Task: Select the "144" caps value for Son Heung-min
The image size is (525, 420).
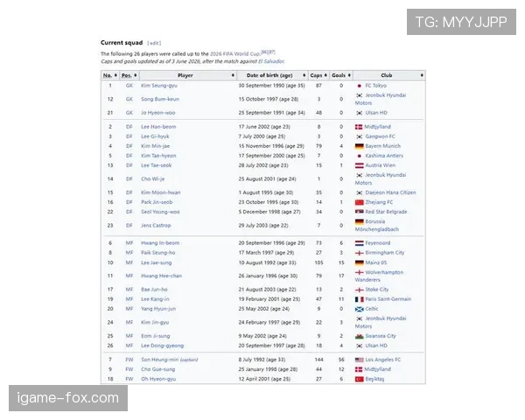Action: 318,360
